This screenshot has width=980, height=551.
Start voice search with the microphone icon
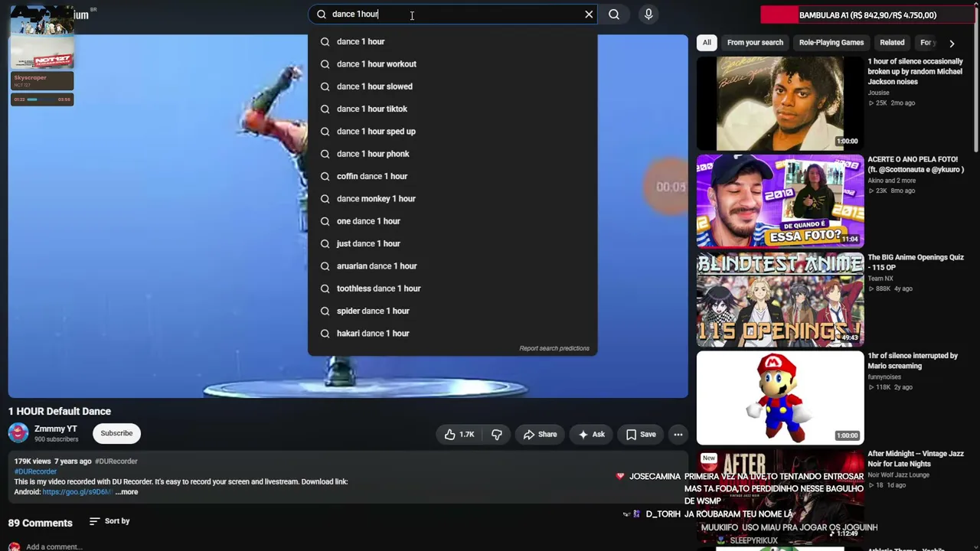point(648,15)
